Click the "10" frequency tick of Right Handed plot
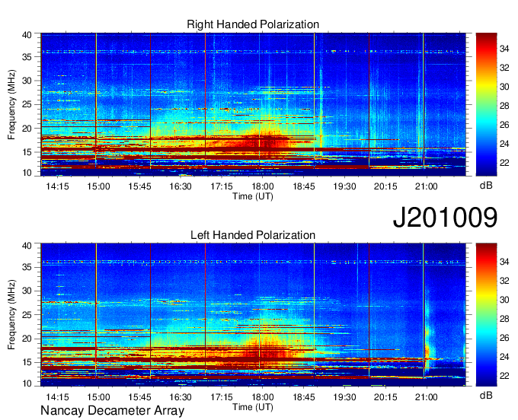 [27, 173]
